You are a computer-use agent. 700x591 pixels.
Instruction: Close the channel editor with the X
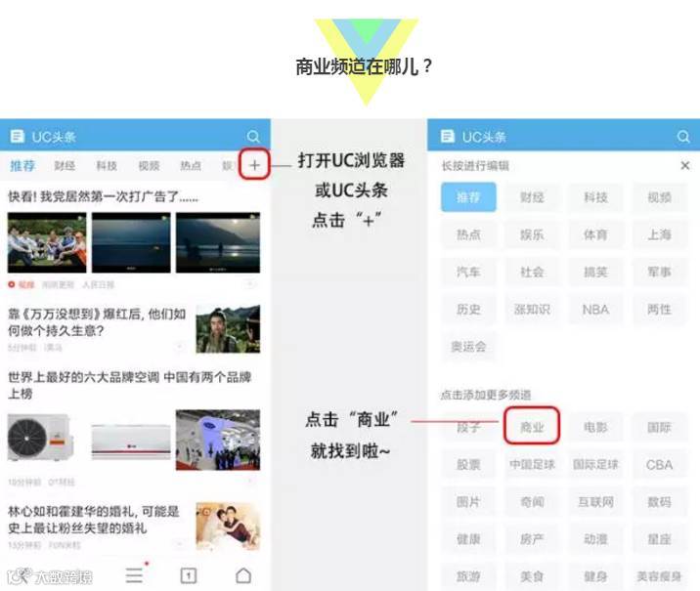point(684,165)
